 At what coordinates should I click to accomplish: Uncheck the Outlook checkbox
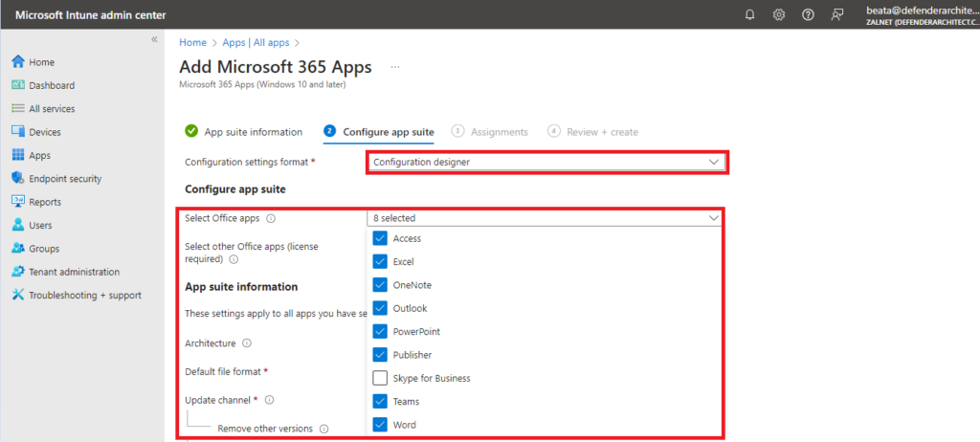click(380, 308)
